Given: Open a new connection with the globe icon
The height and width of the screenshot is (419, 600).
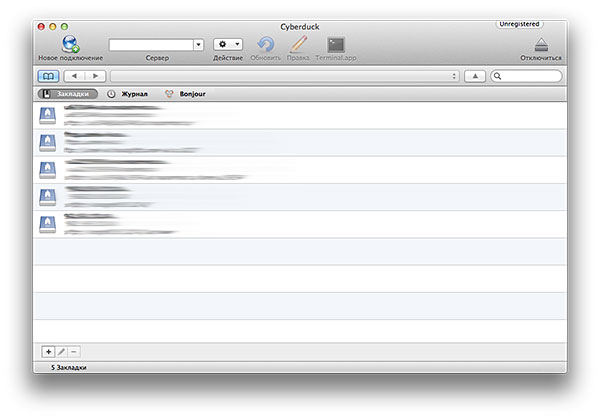Looking at the screenshot, I should click(70, 44).
